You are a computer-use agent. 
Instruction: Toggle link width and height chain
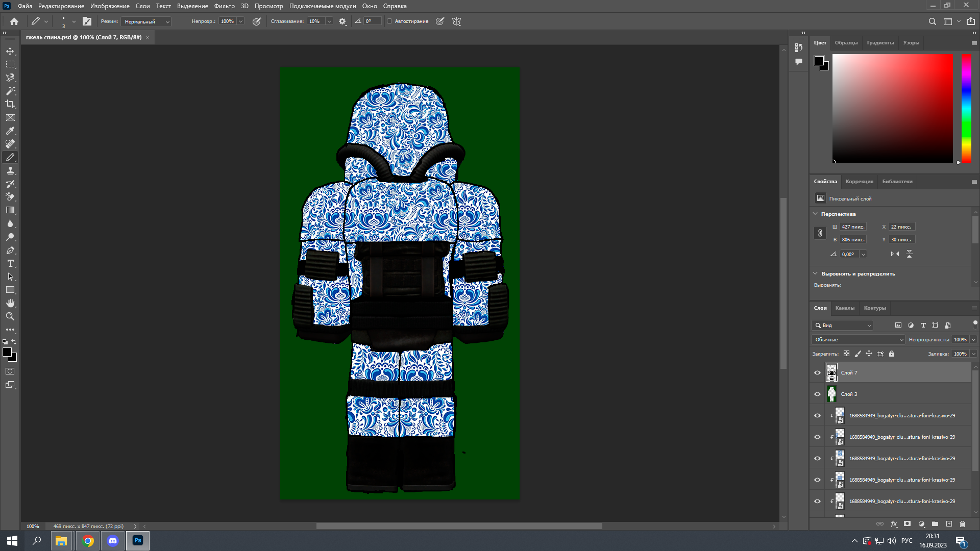click(820, 233)
